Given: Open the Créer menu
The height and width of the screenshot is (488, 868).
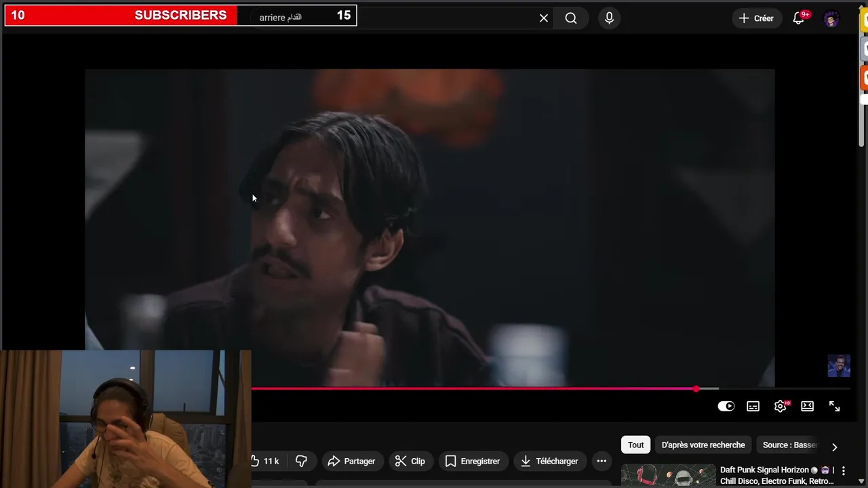Looking at the screenshot, I should [757, 18].
